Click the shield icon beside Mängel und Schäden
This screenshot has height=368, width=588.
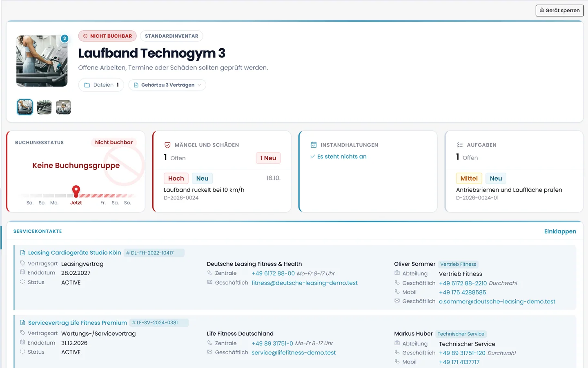[x=167, y=145]
